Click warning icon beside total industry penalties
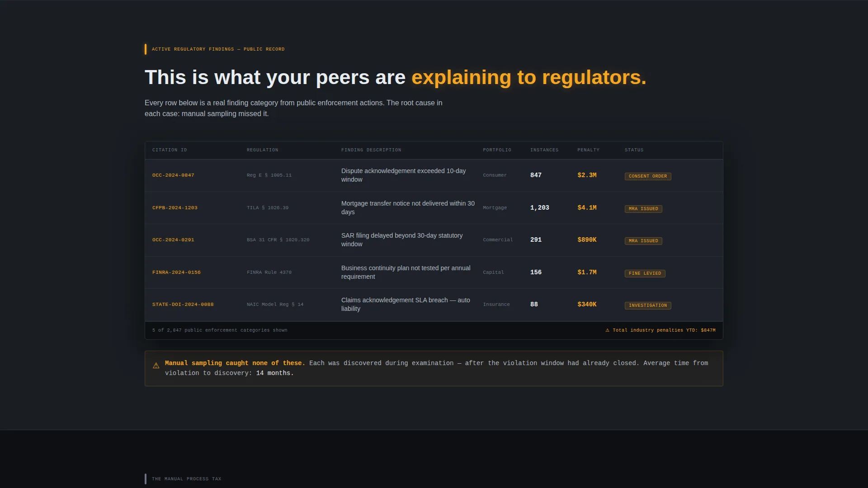This screenshot has width=868, height=488. pos(607,330)
